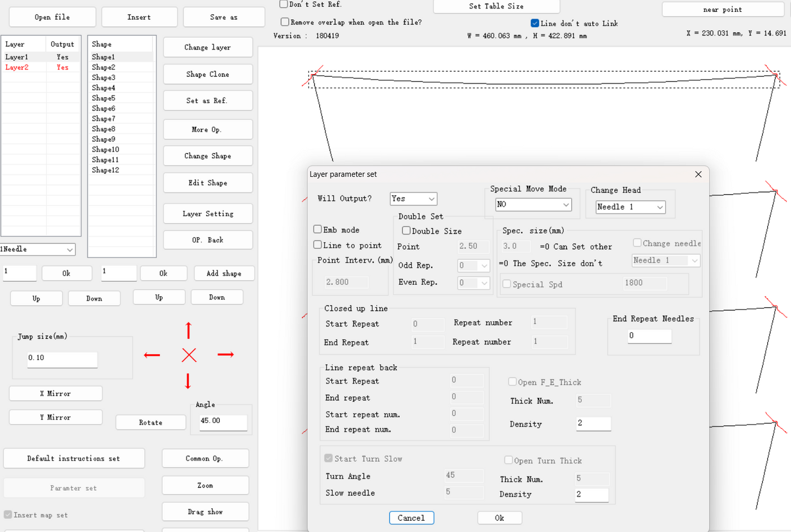Enable the Line to point checkbox
This screenshot has height=532, width=791.
pos(318,245)
